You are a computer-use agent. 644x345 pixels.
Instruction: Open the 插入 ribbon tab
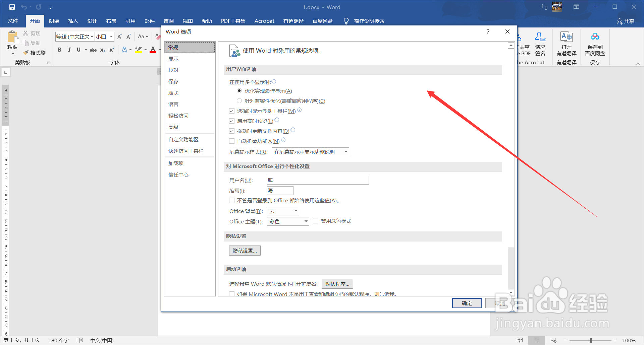[73, 21]
